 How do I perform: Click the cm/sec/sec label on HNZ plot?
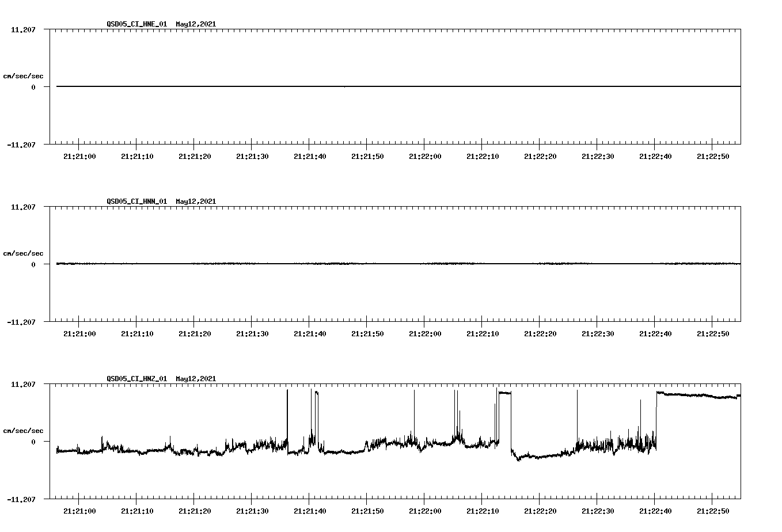click(24, 430)
